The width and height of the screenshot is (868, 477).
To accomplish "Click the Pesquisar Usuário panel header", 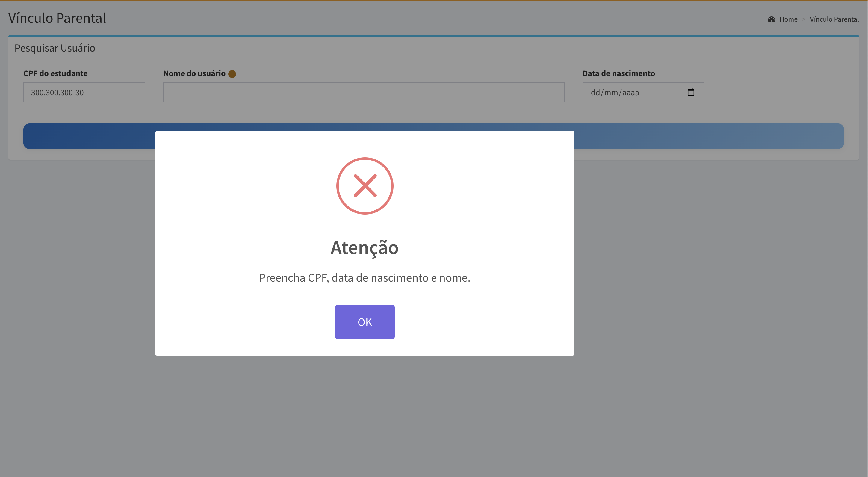I will point(55,48).
